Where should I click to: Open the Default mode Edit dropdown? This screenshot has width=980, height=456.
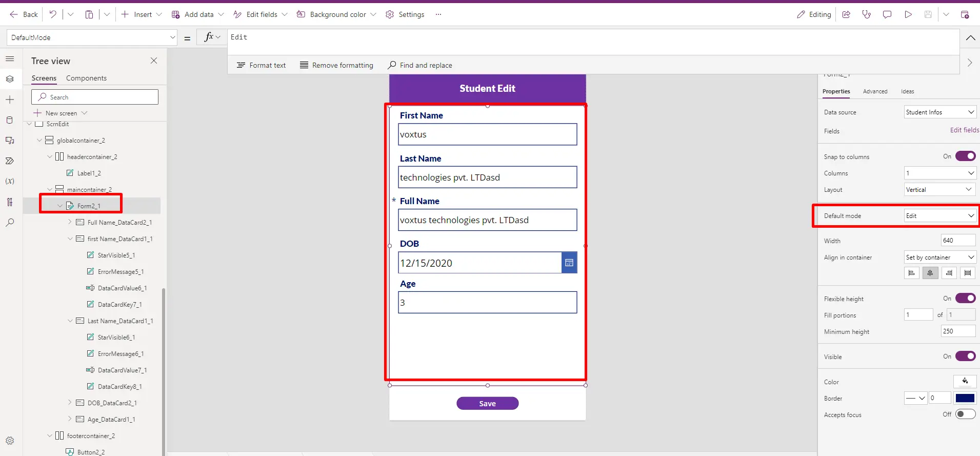[940, 216]
